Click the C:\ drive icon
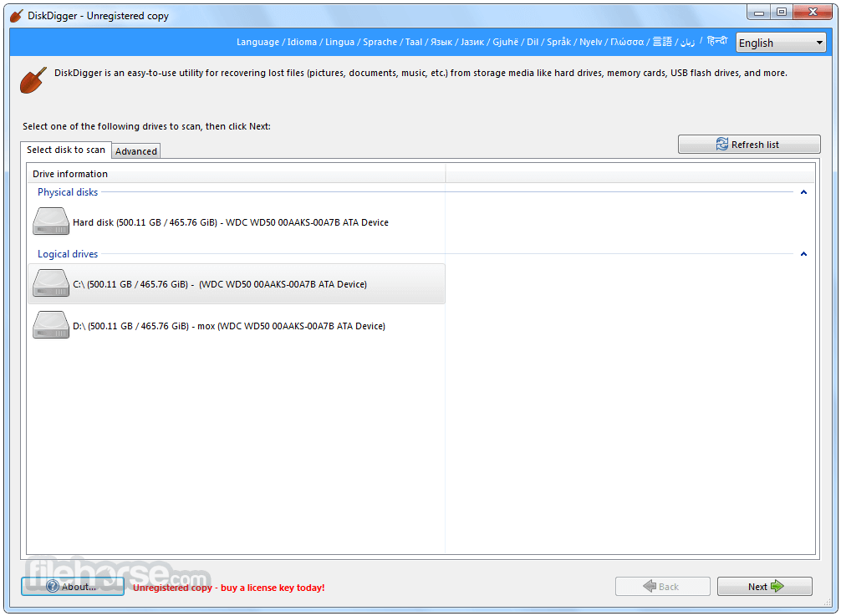Image resolution: width=841 pixels, height=616 pixels. coord(51,283)
